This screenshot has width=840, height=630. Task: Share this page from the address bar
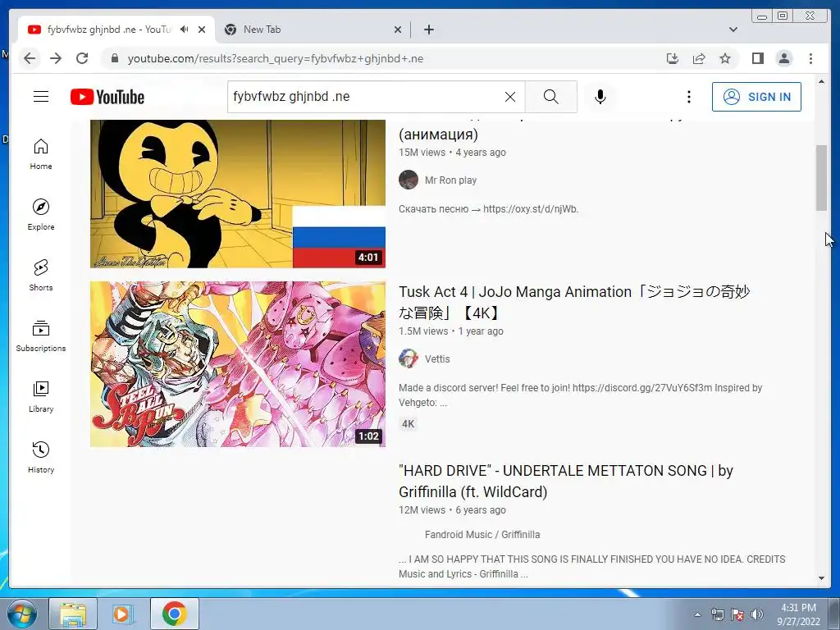click(x=699, y=58)
